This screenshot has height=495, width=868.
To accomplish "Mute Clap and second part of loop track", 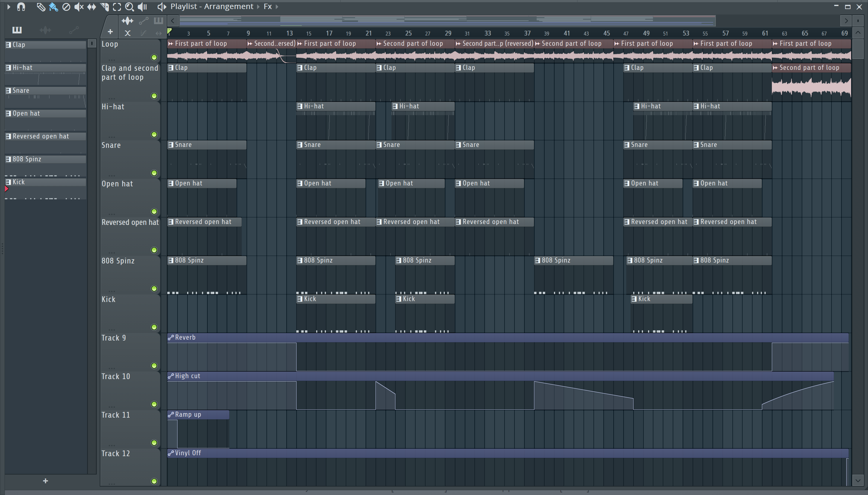I will click(x=154, y=96).
